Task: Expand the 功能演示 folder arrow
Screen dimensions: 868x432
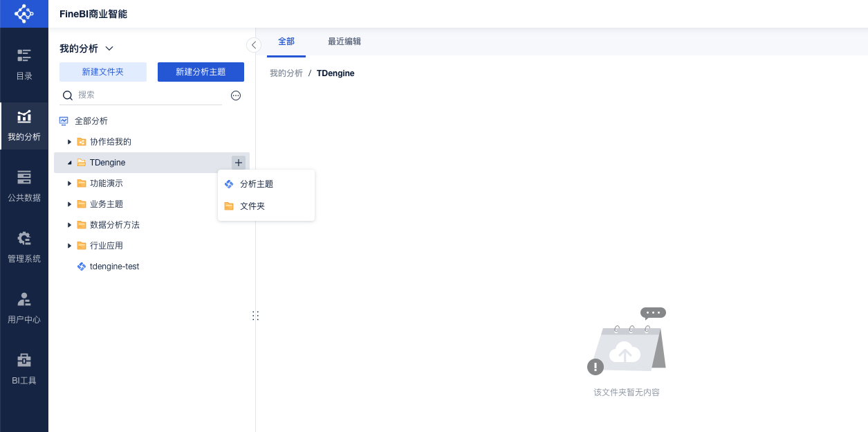Action: coord(69,183)
